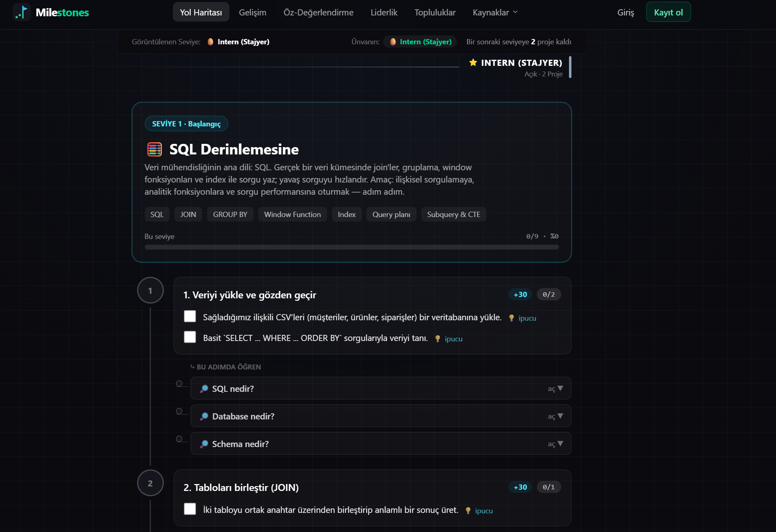This screenshot has width=776, height=532.
Task: Click the magnifier icon on SQL nedir?
Action: 204,389
